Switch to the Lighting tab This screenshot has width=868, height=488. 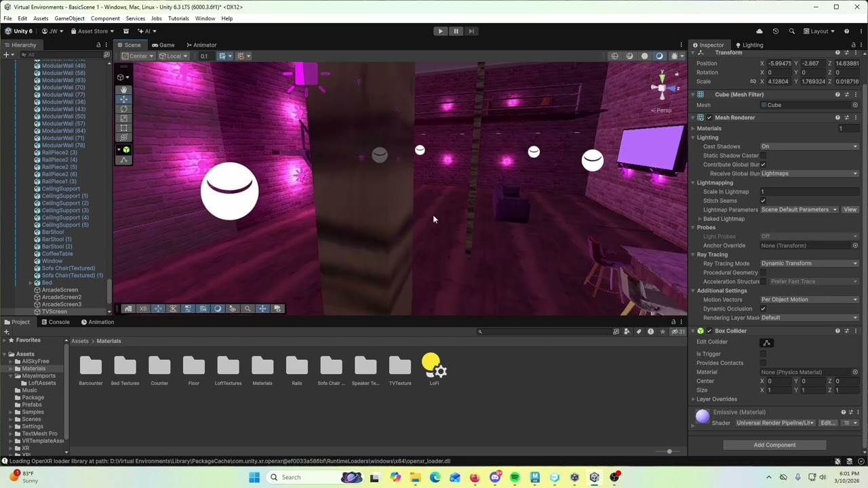(749, 45)
